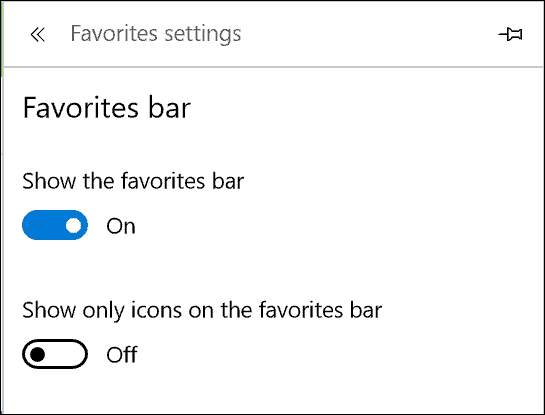This screenshot has height=415, width=545.
Task: Click the white knob of the On switch
Action: (x=73, y=225)
